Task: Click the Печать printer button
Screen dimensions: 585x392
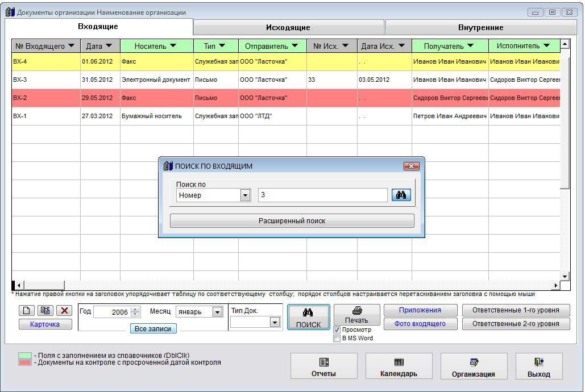Action: pos(356,315)
